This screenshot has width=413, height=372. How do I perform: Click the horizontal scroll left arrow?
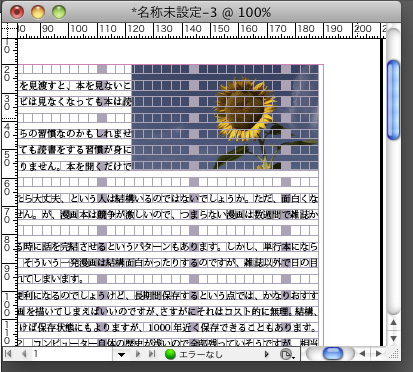(362, 353)
